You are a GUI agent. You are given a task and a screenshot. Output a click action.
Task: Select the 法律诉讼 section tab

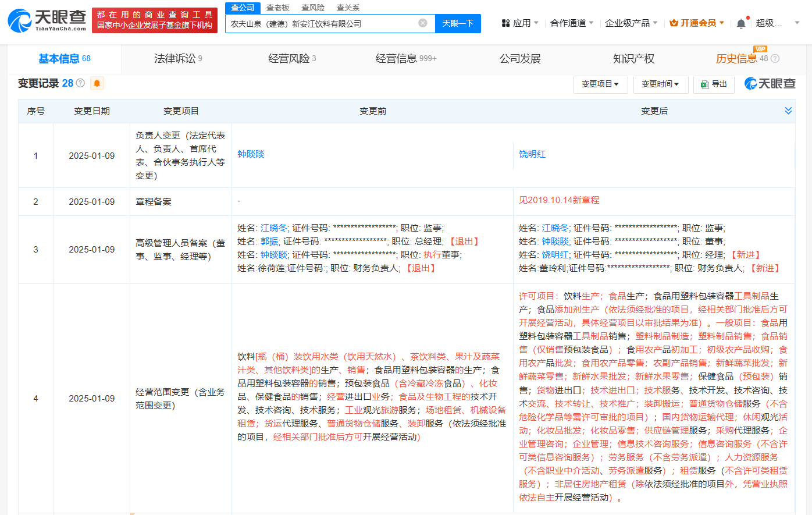click(178, 58)
